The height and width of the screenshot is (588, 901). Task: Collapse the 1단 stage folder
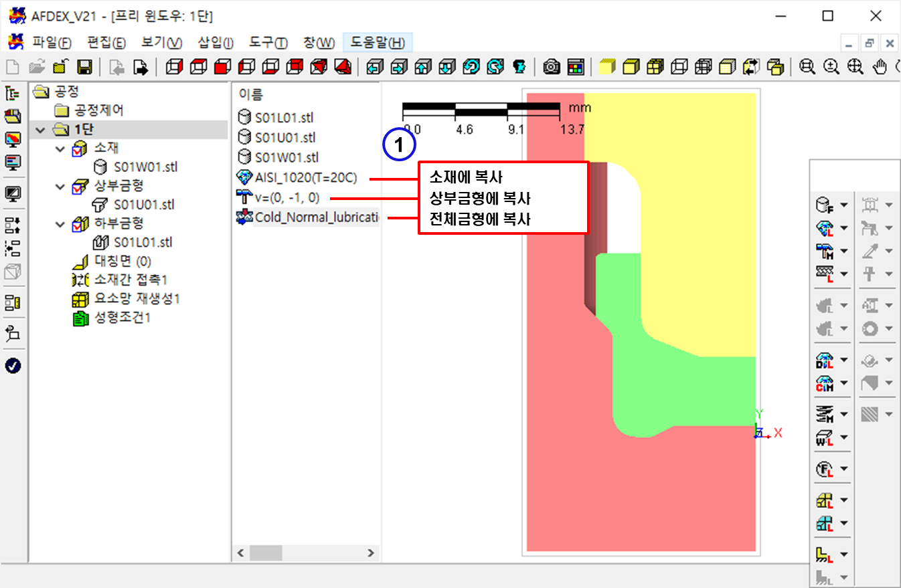click(x=41, y=130)
